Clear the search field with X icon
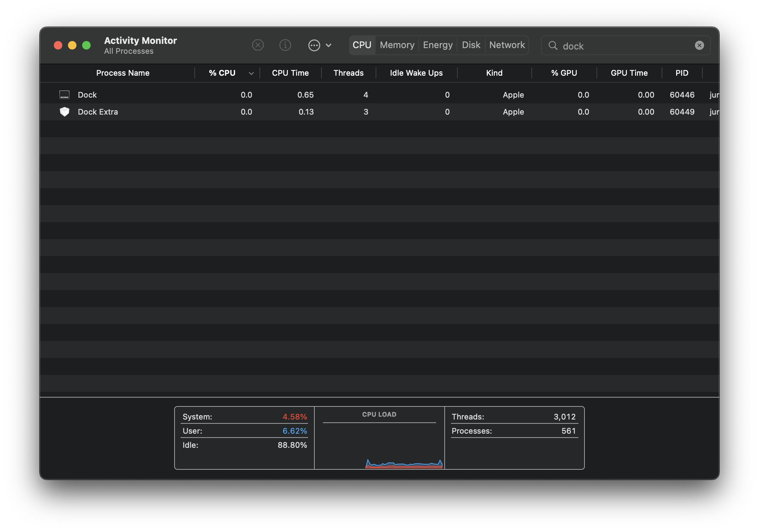The image size is (759, 532). click(x=699, y=45)
